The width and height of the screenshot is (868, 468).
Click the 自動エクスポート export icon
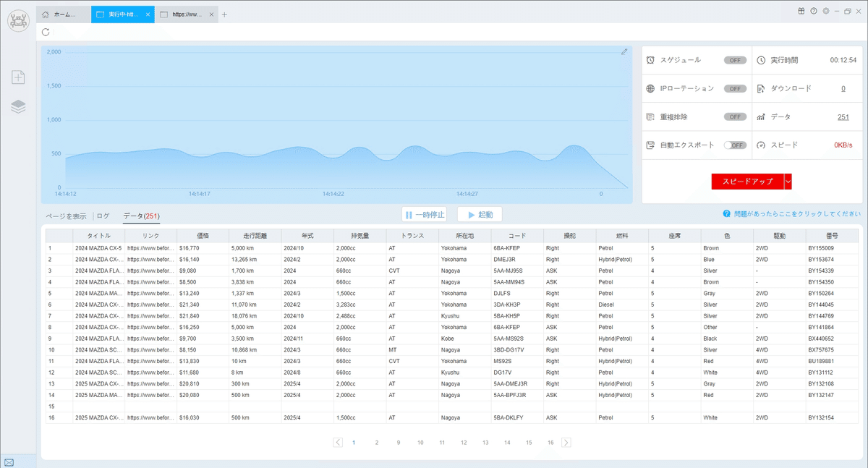(x=651, y=145)
